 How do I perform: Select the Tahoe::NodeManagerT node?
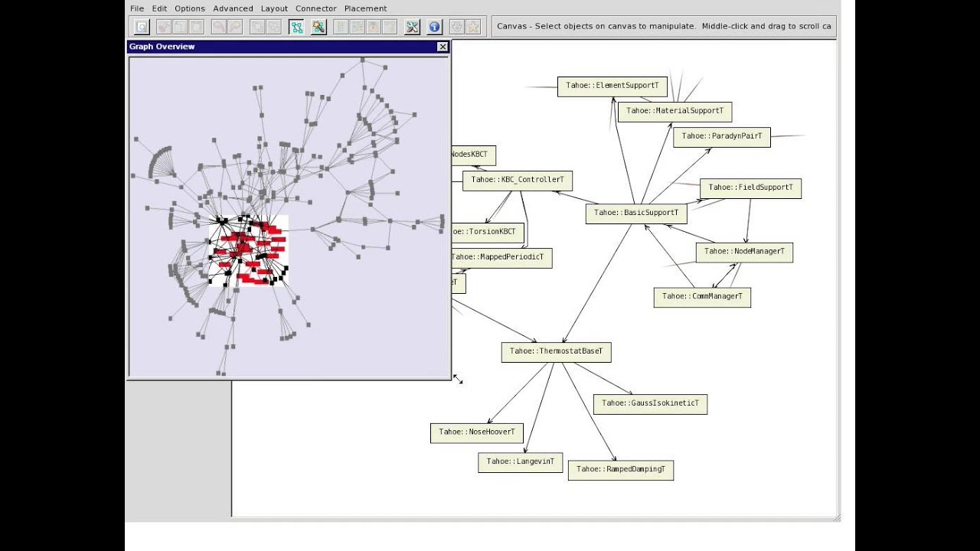pos(744,252)
